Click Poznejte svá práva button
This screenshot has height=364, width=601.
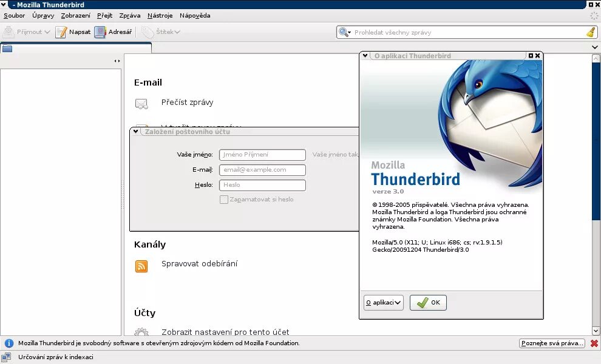[x=552, y=343]
